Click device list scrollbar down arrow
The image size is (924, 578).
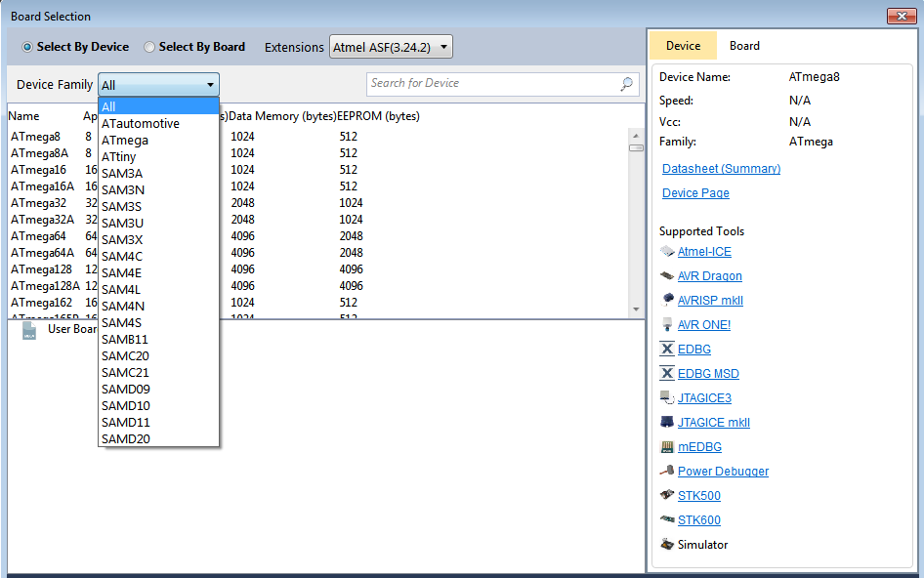(636, 309)
